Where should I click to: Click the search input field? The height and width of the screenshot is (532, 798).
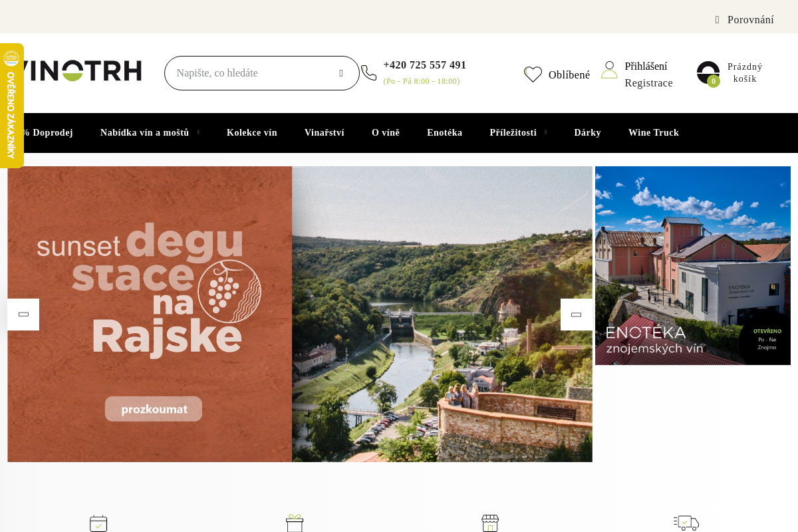253,73
